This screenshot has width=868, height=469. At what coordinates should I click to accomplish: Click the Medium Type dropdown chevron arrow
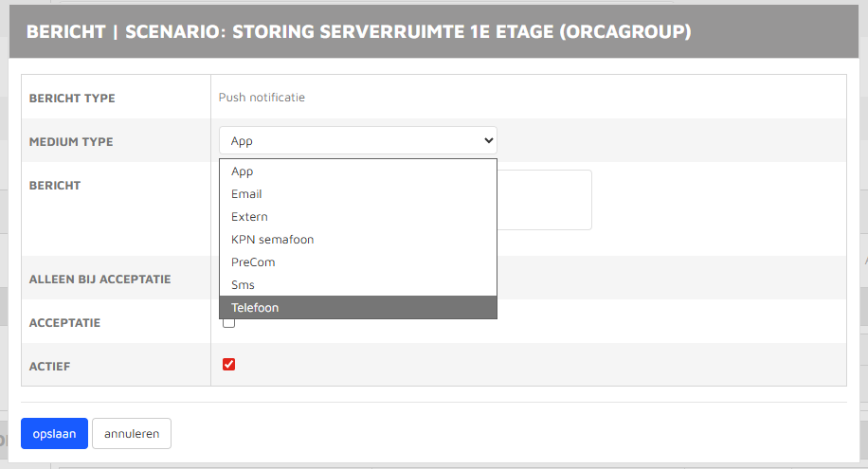[488, 140]
